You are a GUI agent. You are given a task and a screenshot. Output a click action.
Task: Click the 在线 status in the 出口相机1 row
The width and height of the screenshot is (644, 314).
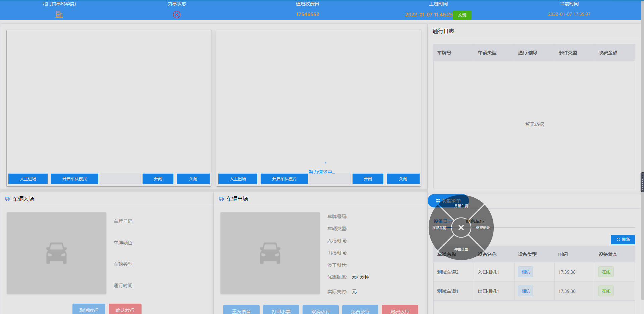pyautogui.click(x=606, y=291)
